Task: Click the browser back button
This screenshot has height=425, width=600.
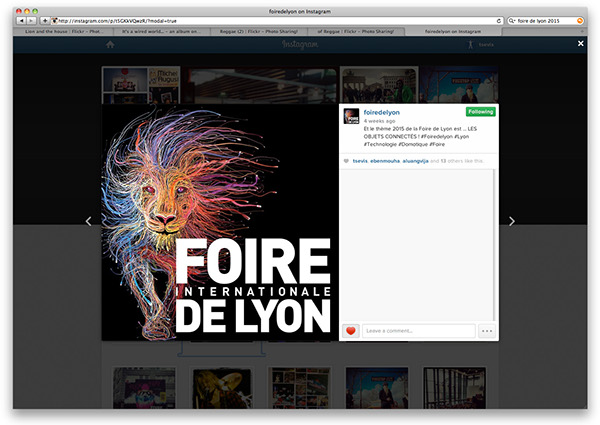Action: coord(22,20)
